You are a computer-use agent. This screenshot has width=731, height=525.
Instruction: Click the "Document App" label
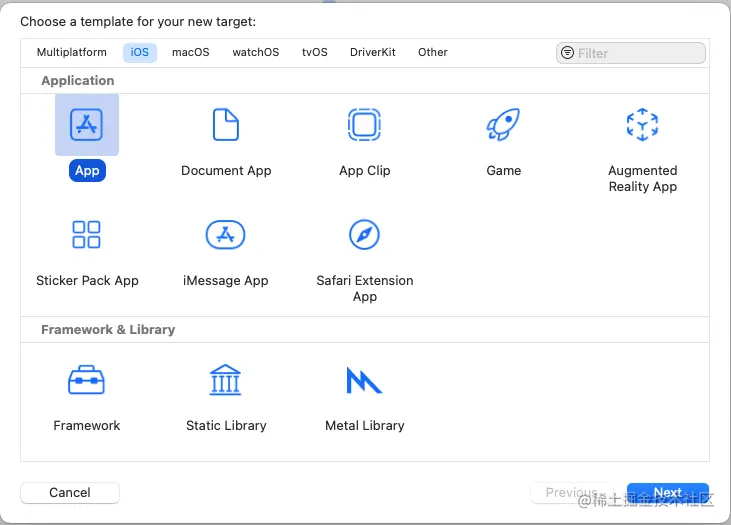tap(226, 171)
